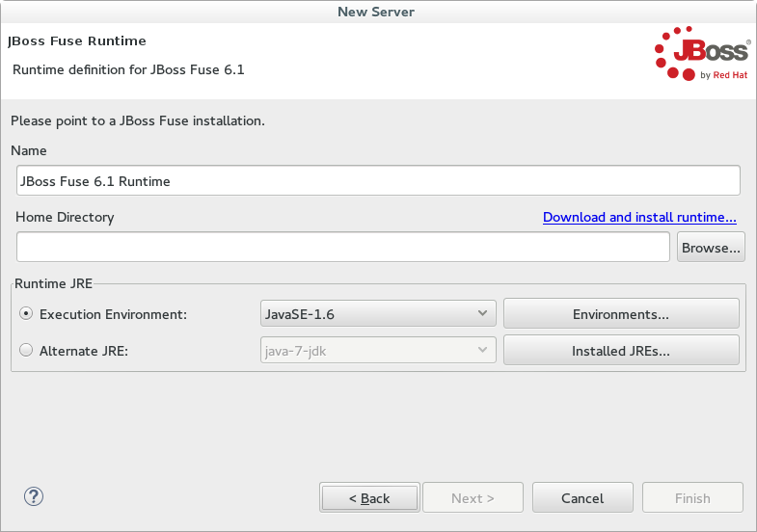
Task: Click the JBoss Fuse Runtime heading
Action: coord(77,41)
